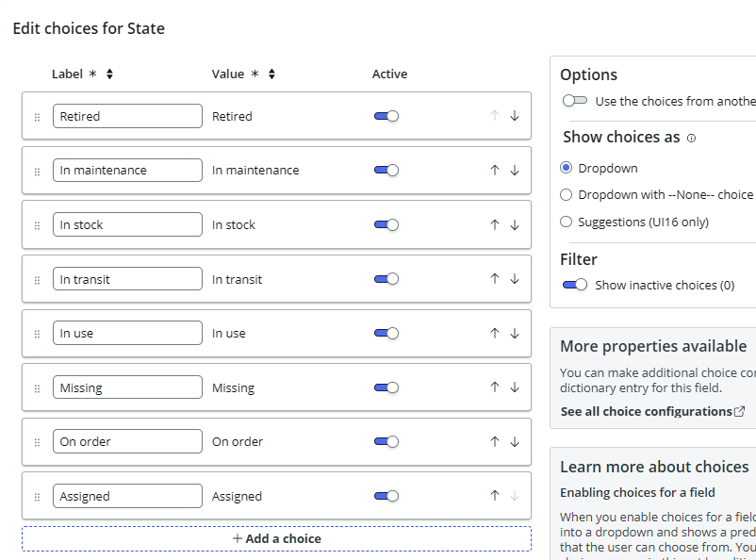Click the Add a choice button
756x560 pixels.
pos(276,538)
